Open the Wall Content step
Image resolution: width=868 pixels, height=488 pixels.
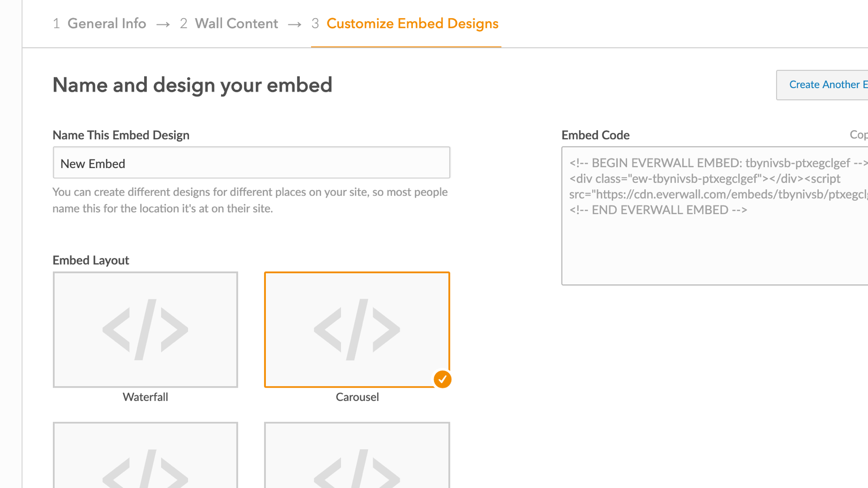pos(229,23)
